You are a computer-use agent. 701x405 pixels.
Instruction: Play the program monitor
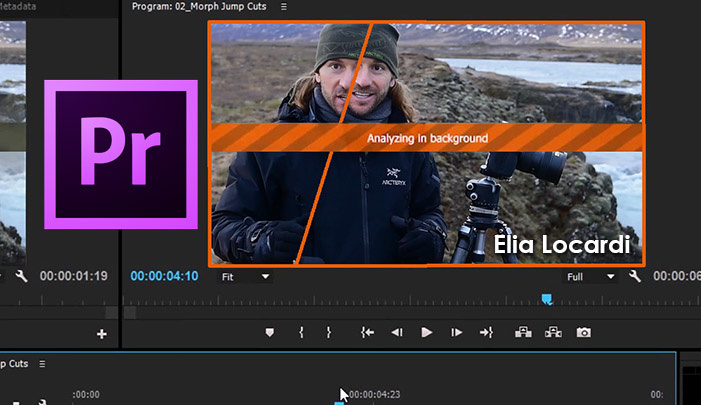click(427, 332)
